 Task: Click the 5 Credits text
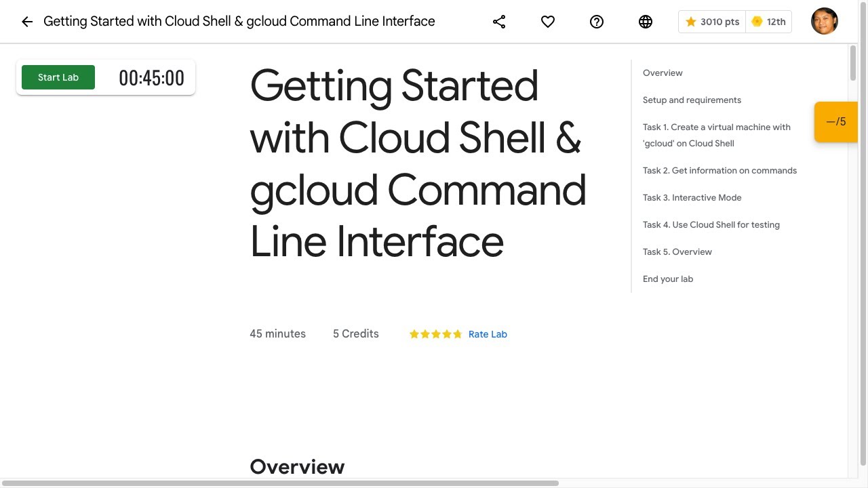[355, 334]
